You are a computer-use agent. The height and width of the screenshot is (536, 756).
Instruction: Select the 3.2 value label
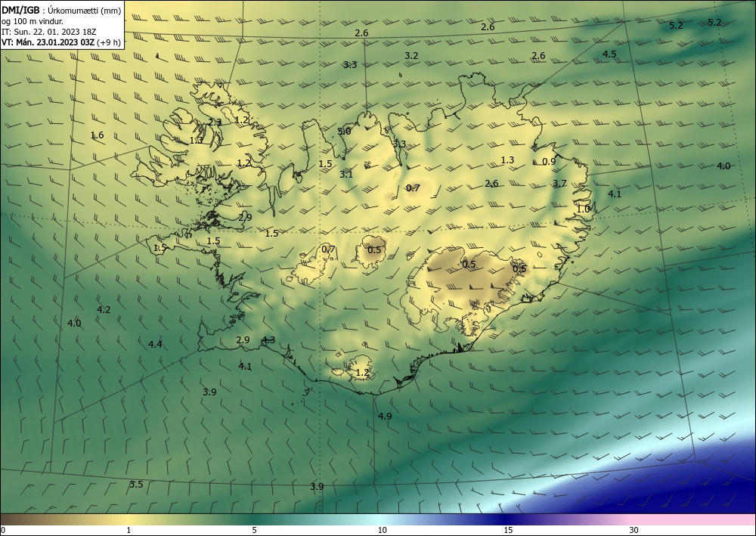411,56
